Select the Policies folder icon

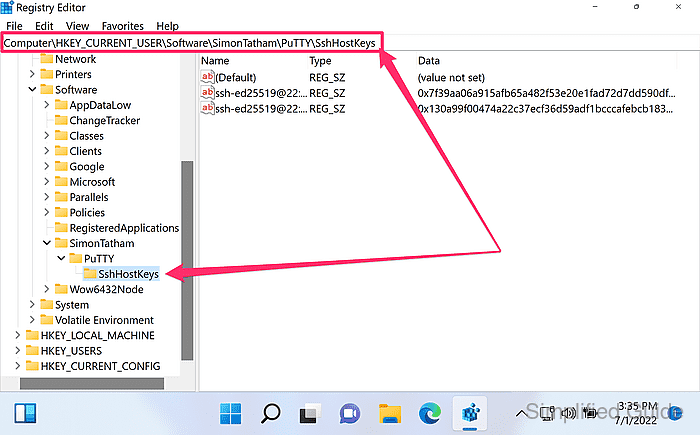click(61, 212)
